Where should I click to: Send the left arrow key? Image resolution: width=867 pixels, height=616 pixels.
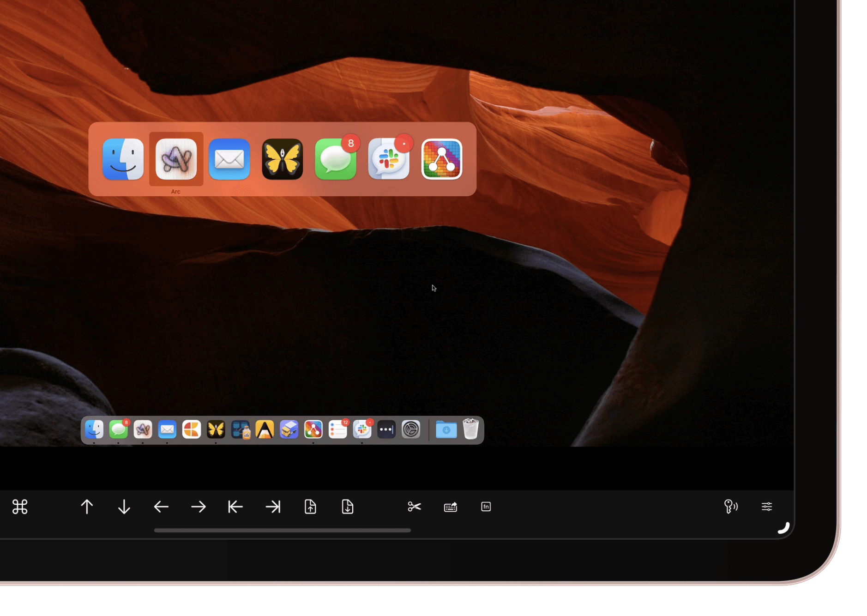(161, 507)
